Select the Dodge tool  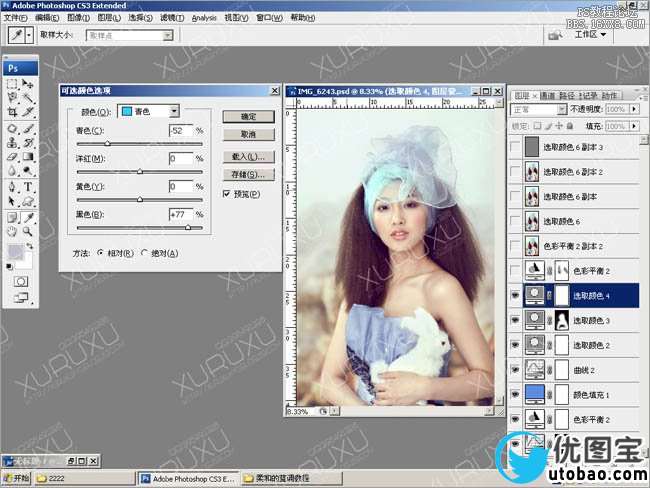28,171
